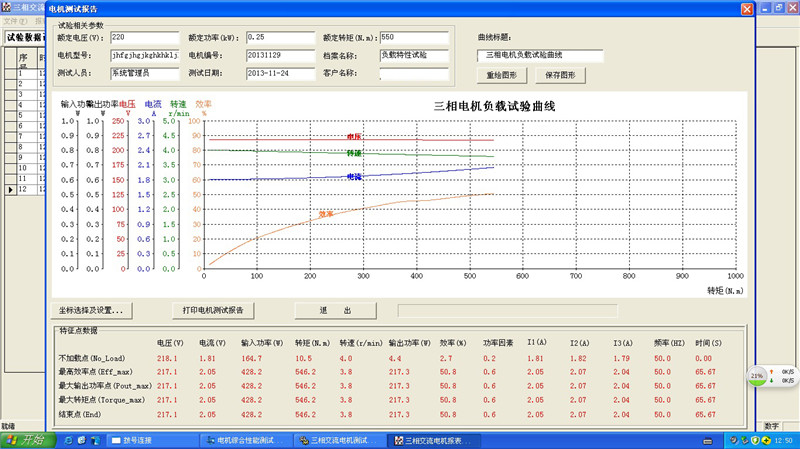Select row 12 in the test data table
Viewport: 800px width, 449px height.
tap(22, 189)
